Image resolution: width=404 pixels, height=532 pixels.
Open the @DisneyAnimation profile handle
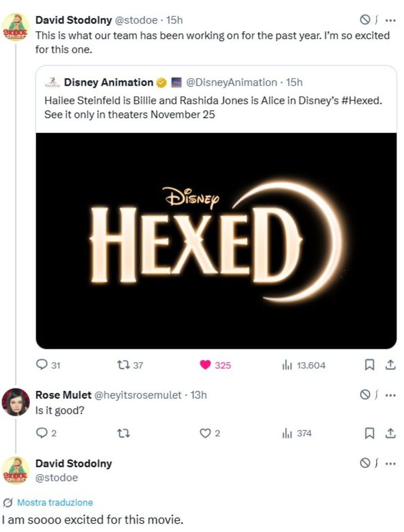(x=231, y=82)
